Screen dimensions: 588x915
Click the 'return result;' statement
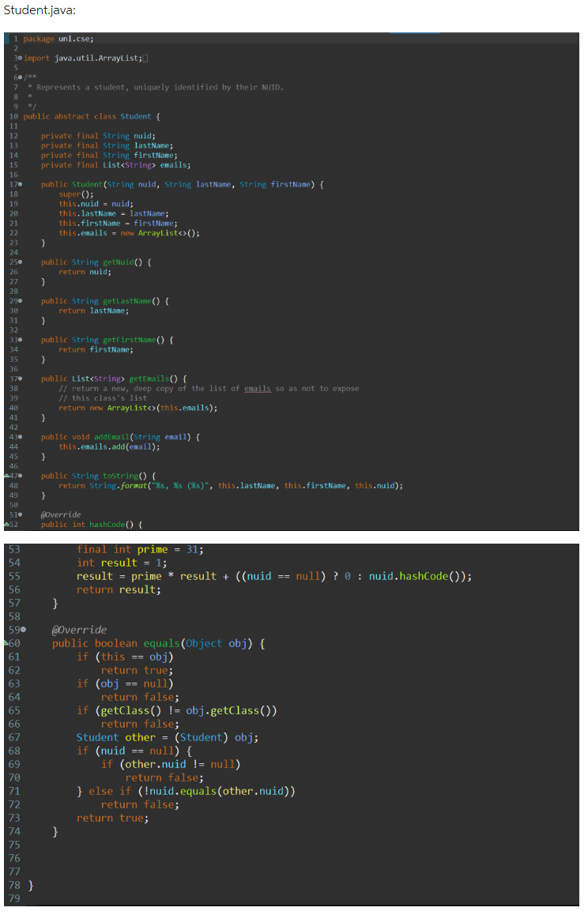(x=119, y=590)
